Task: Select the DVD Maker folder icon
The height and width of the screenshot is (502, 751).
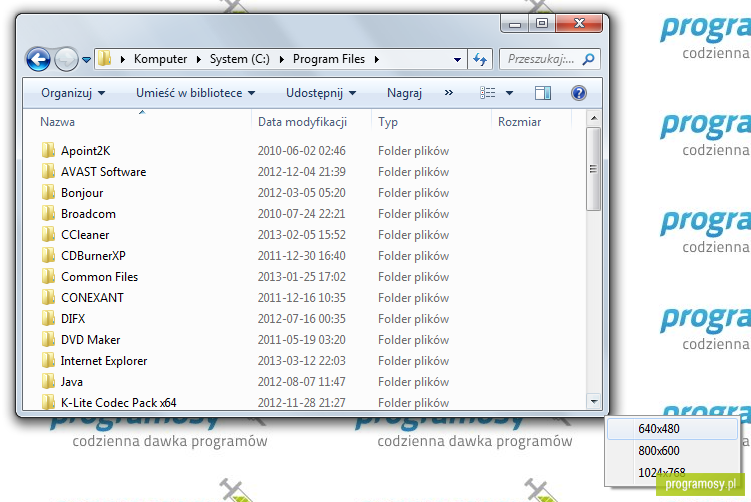Action: point(48,340)
